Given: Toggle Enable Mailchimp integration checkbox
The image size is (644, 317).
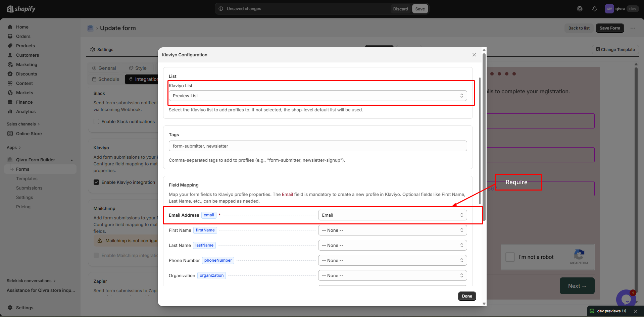Looking at the screenshot, I should (x=96, y=255).
